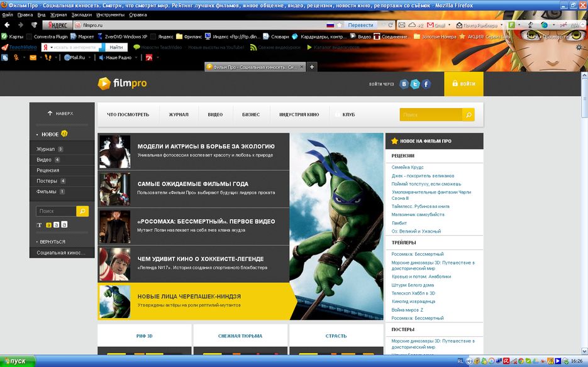This screenshot has width=588, height=367.
Task: Open a new tab with the plus button
Action: tap(312, 67)
